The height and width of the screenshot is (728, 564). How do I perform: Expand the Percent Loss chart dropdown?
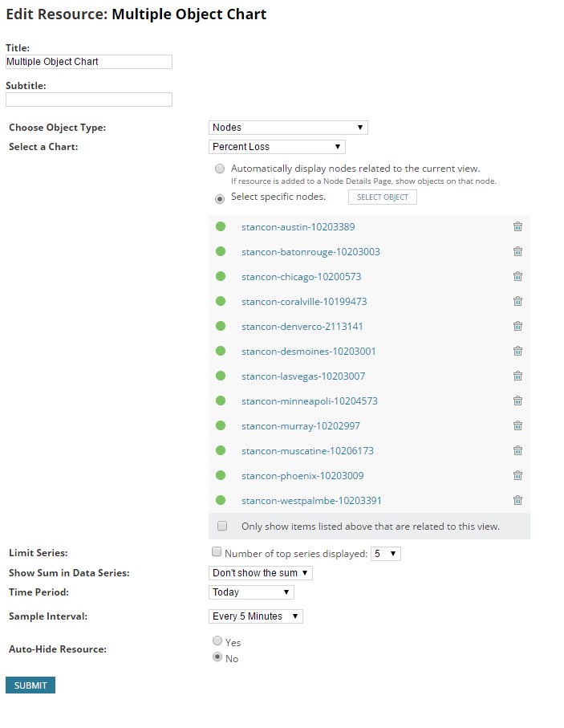277,147
